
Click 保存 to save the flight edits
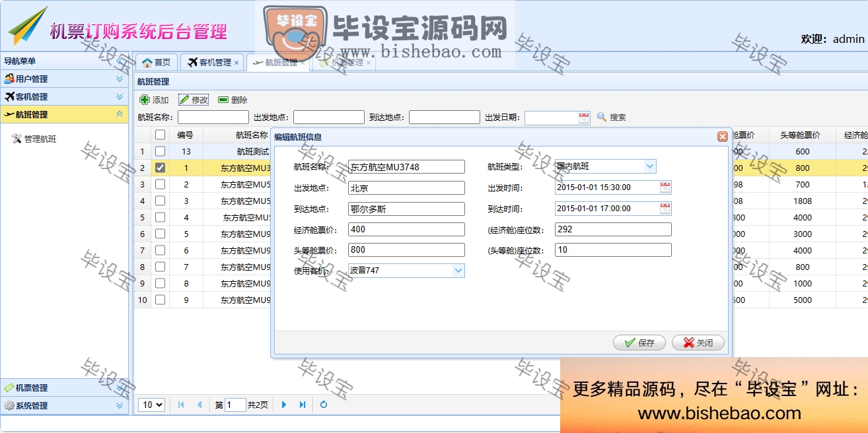point(640,343)
